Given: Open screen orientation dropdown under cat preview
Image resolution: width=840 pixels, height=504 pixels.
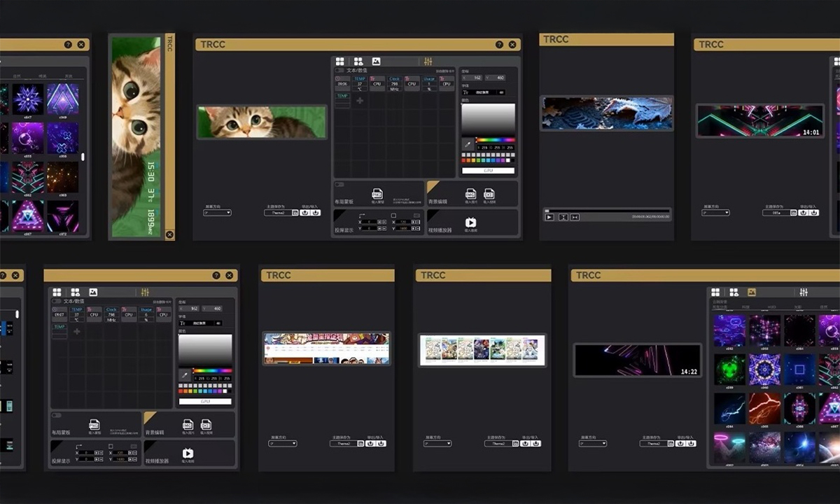Looking at the screenshot, I should click(x=217, y=213).
